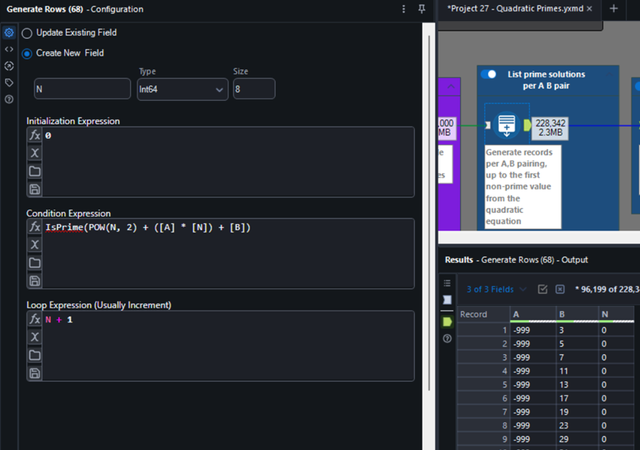The image size is (640, 450).
Task: Click the configuration panel vertical scrollbar
Action: [x=429, y=212]
